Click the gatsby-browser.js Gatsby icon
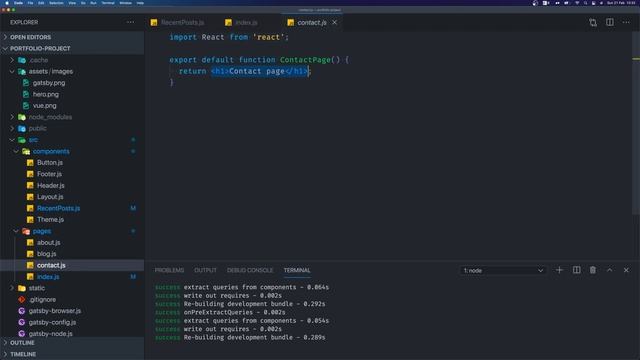This screenshot has height=360, width=640. point(22,311)
